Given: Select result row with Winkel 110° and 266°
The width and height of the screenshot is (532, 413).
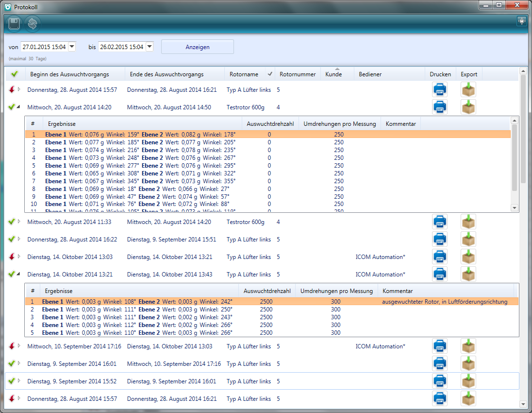Looking at the screenshot, I should [272, 333].
